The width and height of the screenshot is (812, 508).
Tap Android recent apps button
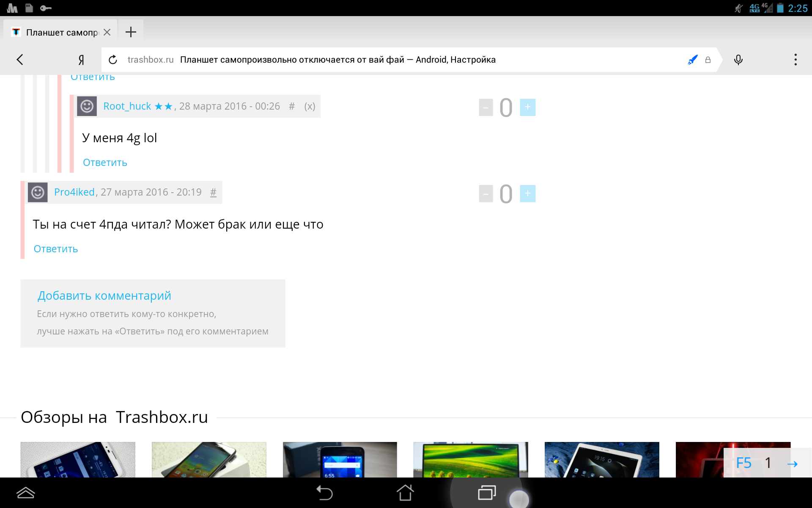point(486,493)
